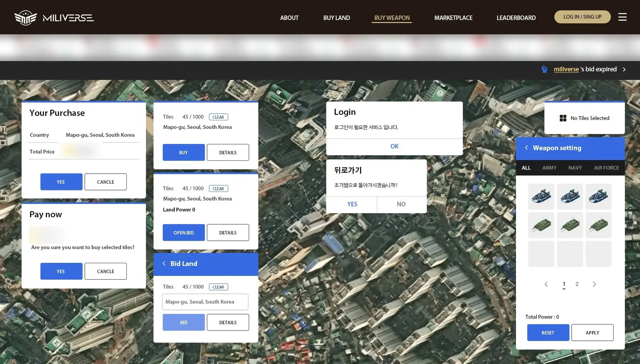Image resolution: width=640 pixels, height=364 pixels.
Task: Open the hamburger menu icon
Action: pyautogui.click(x=622, y=17)
